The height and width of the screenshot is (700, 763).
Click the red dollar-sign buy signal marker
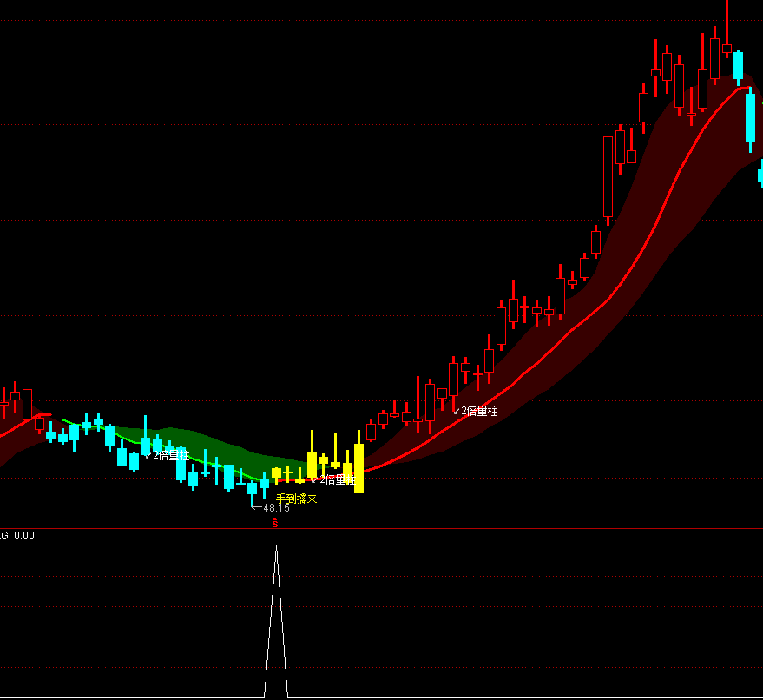coord(275,523)
